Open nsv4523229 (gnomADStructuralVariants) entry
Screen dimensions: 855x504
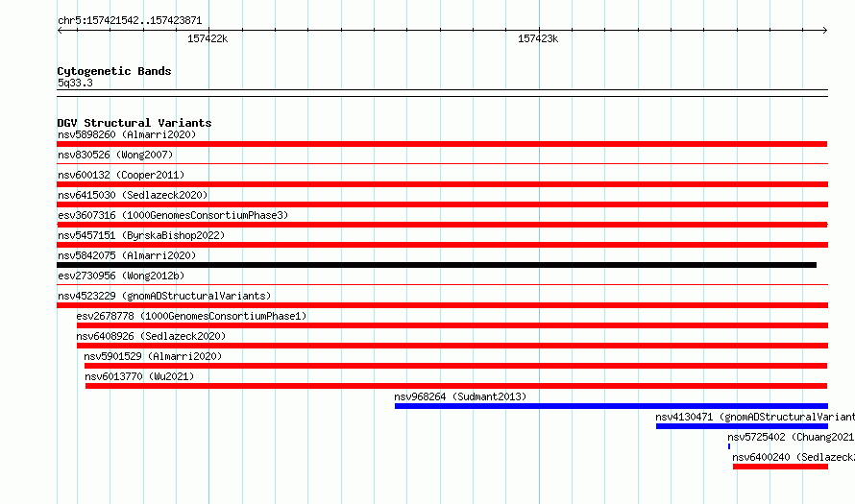point(164,296)
